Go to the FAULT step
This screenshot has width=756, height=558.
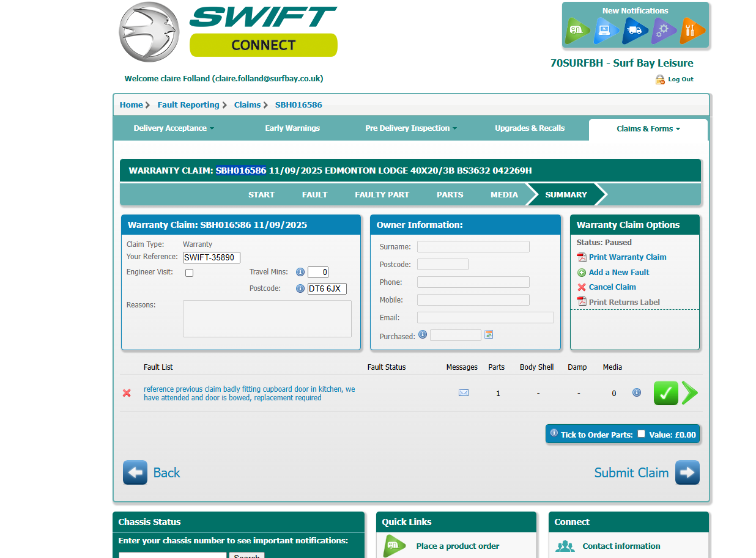pyautogui.click(x=315, y=194)
